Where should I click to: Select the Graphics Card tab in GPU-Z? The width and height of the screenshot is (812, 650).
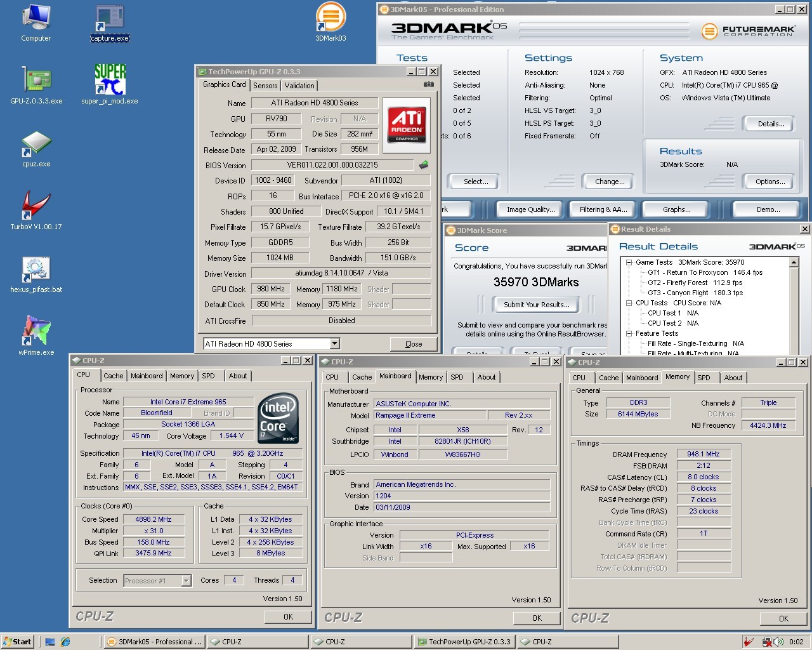point(225,84)
